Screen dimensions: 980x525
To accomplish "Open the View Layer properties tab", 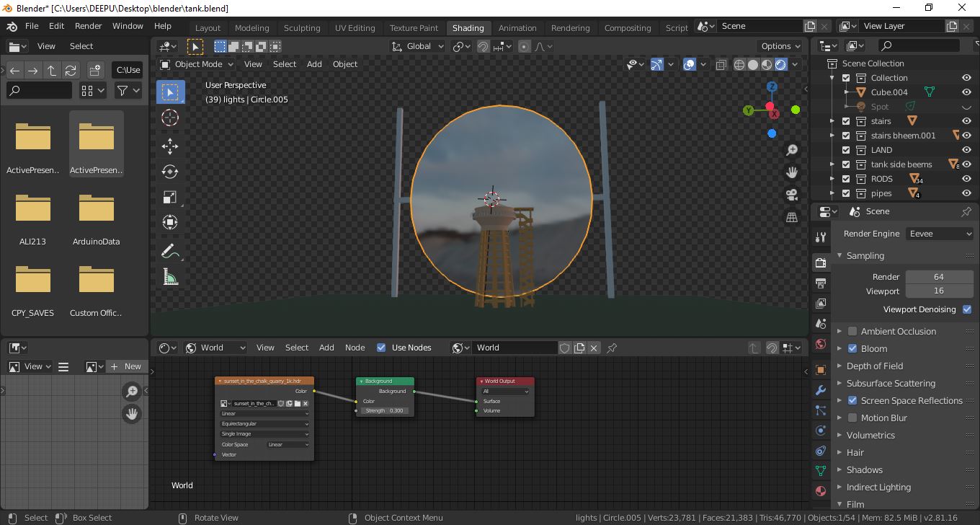I will tap(820, 304).
